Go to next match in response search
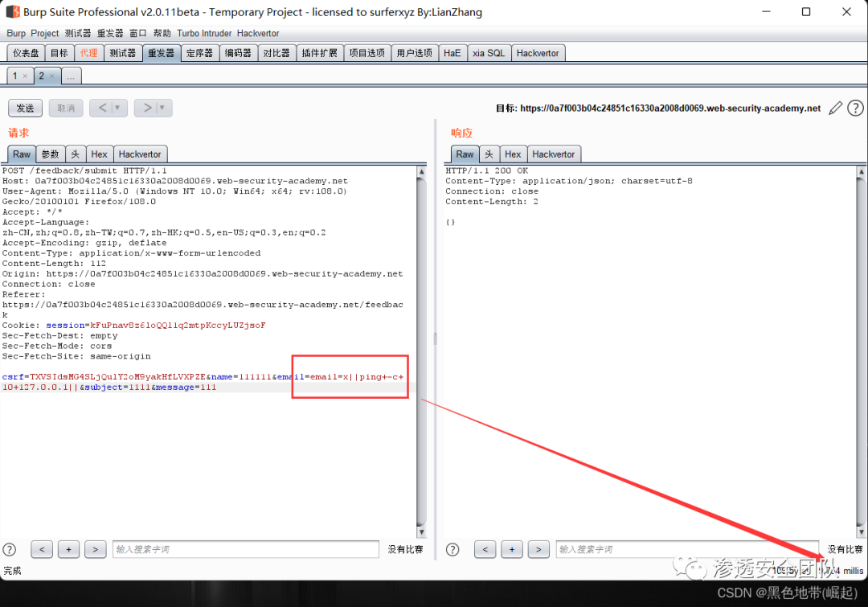Screen dimensions: 868x607 click(x=538, y=549)
